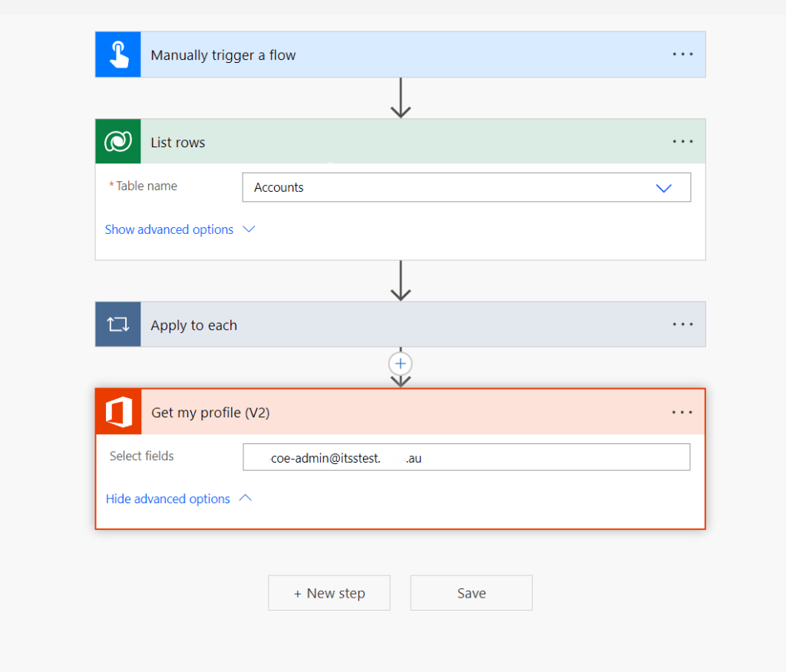This screenshot has height=672, width=786.
Task: Click the Apply to each loop icon
Action: 118,324
